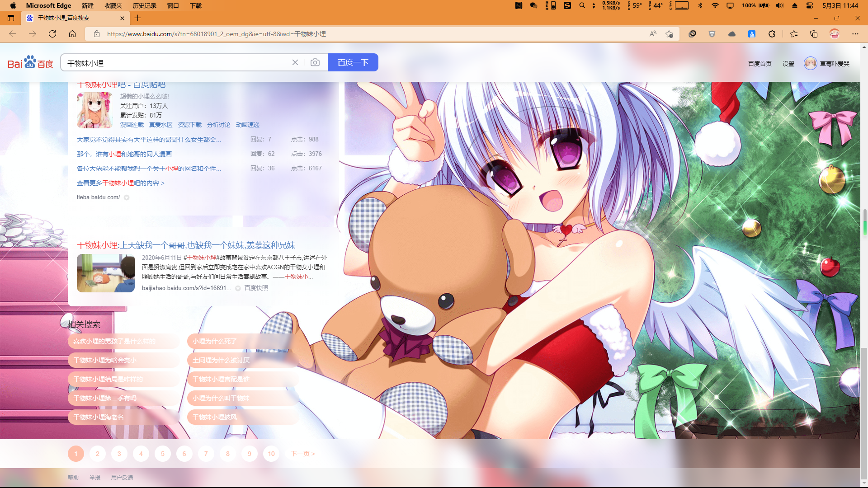The height and width of the screenshot is (488, 868).
Task: Go to results page 5
Action: (x=163, y=454)
